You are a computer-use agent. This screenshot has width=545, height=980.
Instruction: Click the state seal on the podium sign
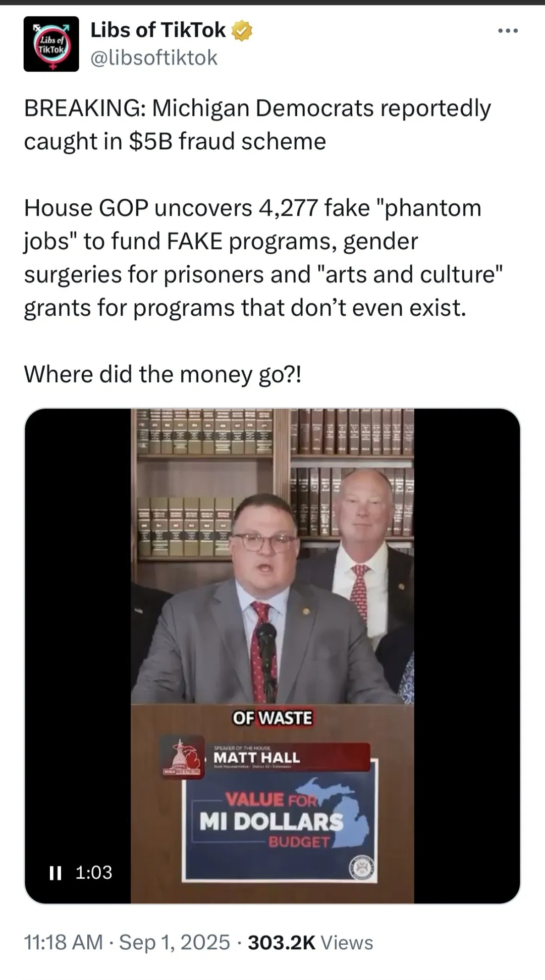362,868
